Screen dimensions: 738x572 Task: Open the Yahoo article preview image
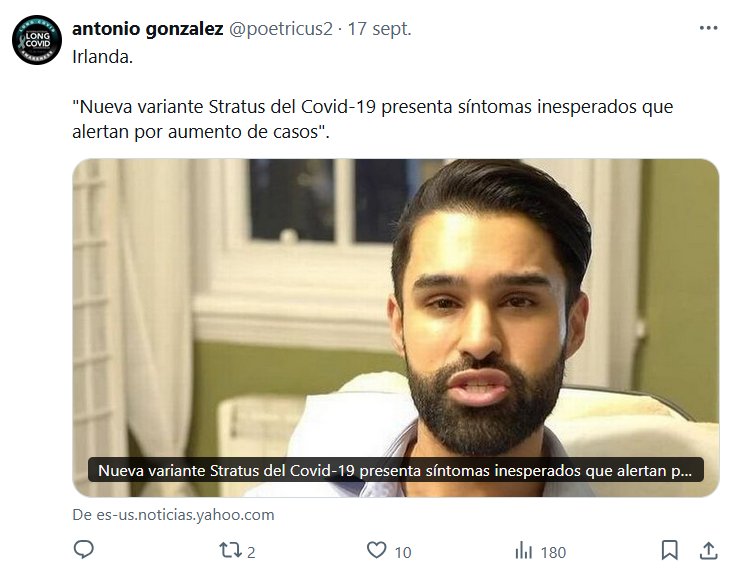(395, 328)
